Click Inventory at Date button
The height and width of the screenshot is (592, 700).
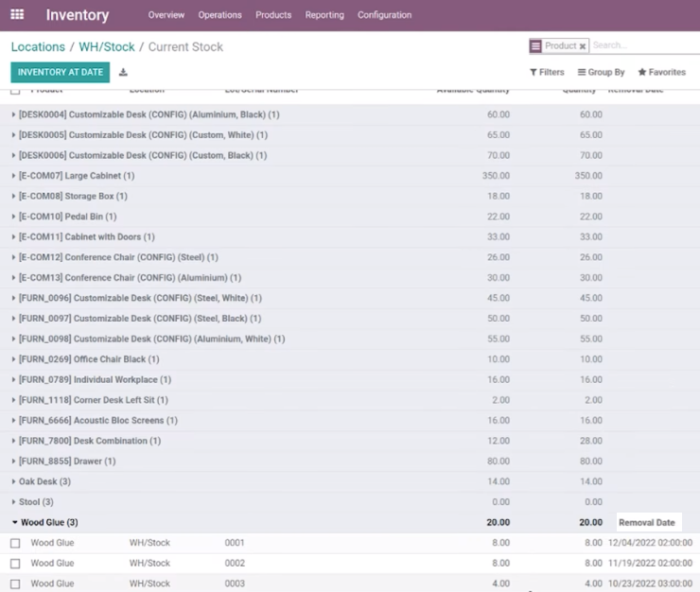click(61, 72)
